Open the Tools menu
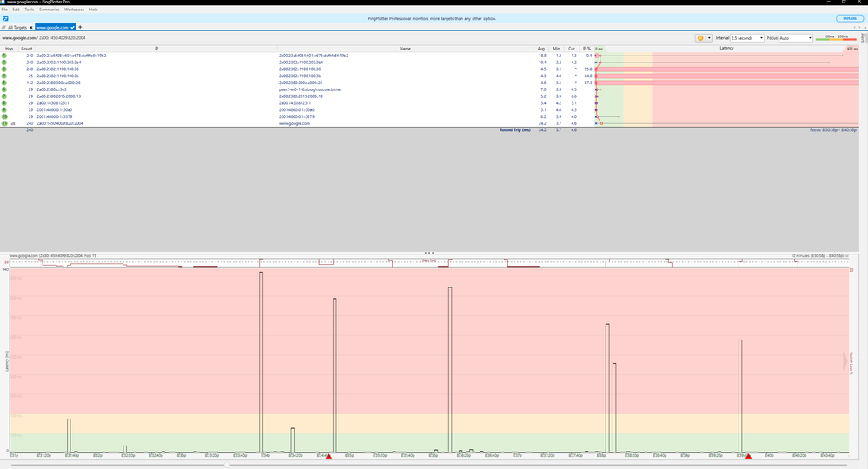 click(x=30, y=10)
